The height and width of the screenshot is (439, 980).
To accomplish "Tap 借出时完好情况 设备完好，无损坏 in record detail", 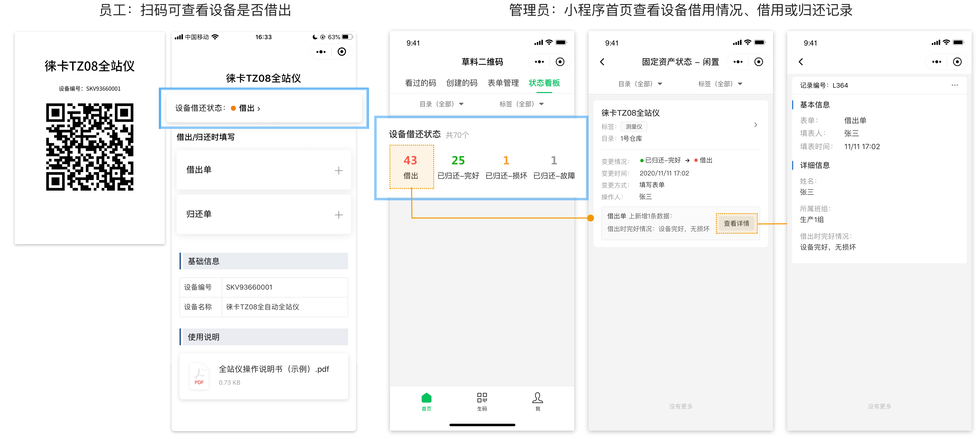I will point(828,248).
